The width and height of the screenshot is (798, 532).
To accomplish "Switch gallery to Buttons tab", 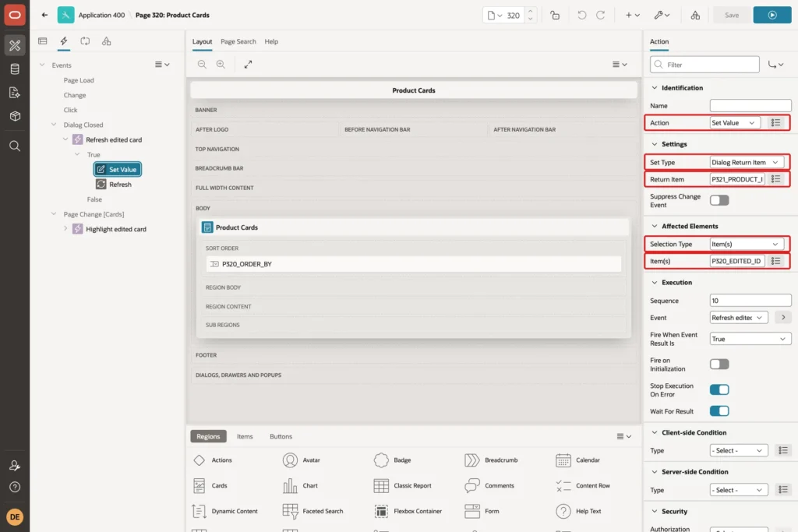I will tap(281, 436).
